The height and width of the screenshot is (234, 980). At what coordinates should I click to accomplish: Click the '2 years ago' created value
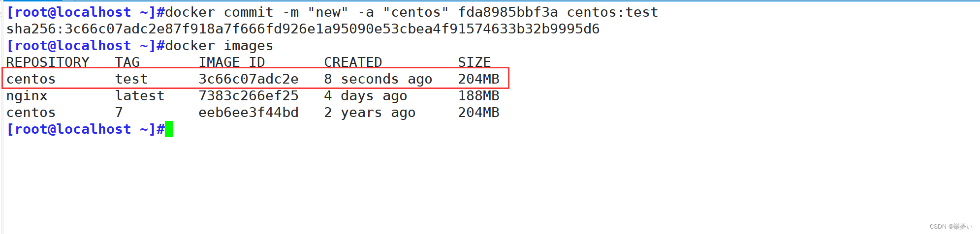click(370, 113)
